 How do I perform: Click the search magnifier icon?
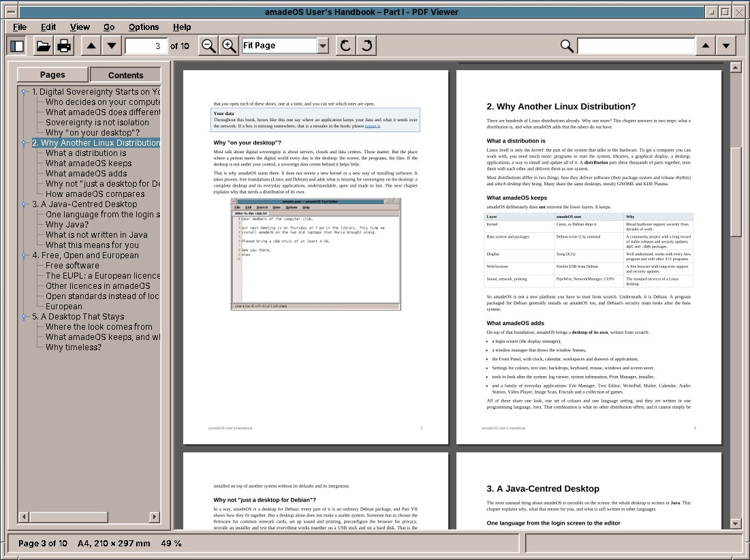567,46
